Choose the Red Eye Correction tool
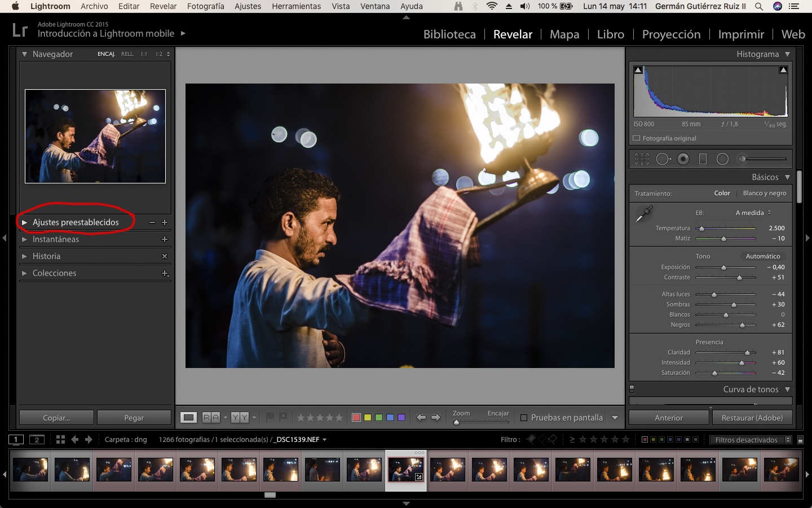This screenshot has height=508, width=812. (683, 159)
